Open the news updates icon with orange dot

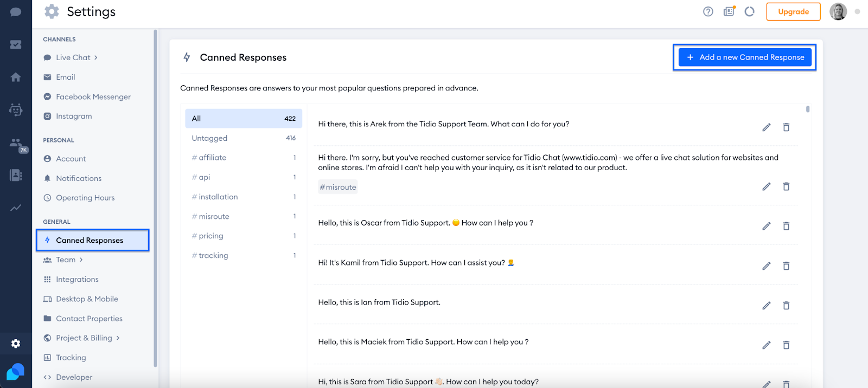pos(729,11)
